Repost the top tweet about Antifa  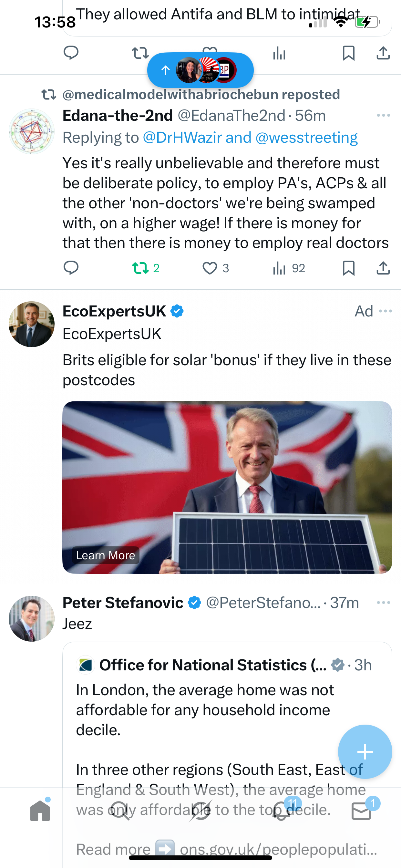(x=140, y=53)
